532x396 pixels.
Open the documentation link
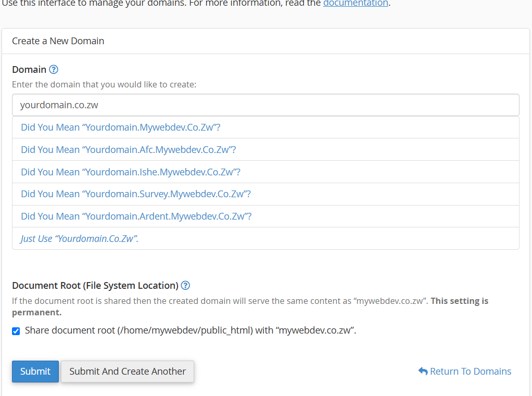pyautogui.click(x=356, y=3)
